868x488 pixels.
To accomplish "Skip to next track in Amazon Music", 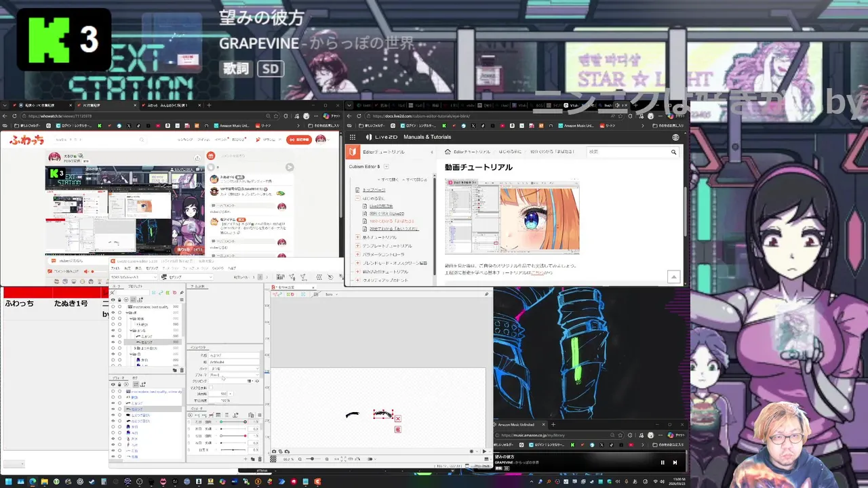I will [x=675, y=462].
